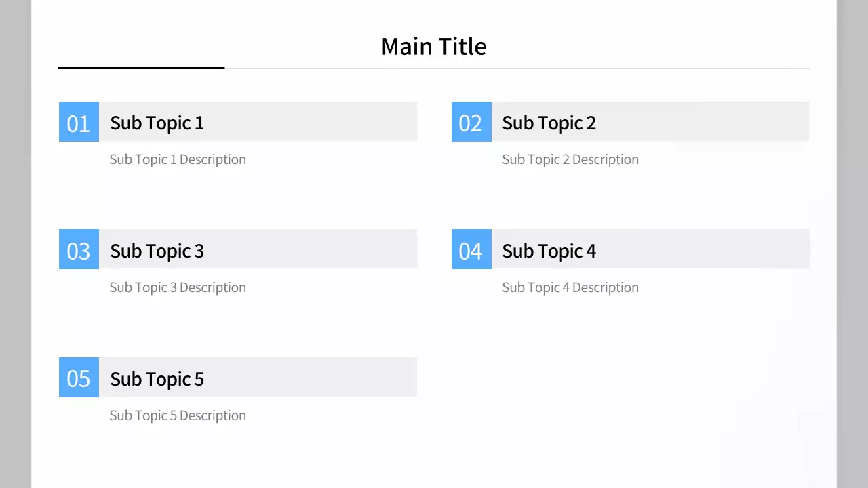Click the thick black underline segment below the title
This screenshot has width=868, height=488.
click(141, 68)
